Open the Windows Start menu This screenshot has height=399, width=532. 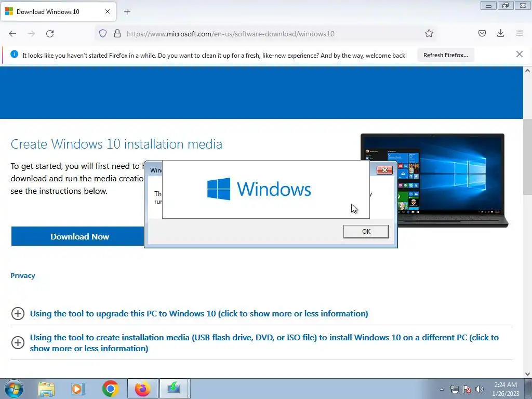coord(14,389)
